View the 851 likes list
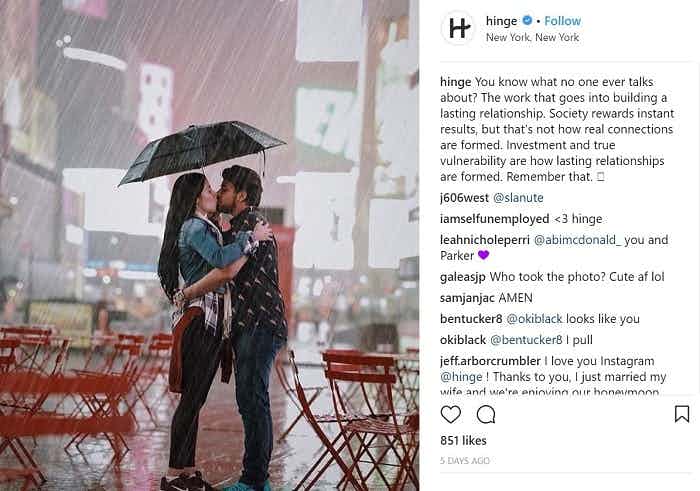 click(463, 441)
